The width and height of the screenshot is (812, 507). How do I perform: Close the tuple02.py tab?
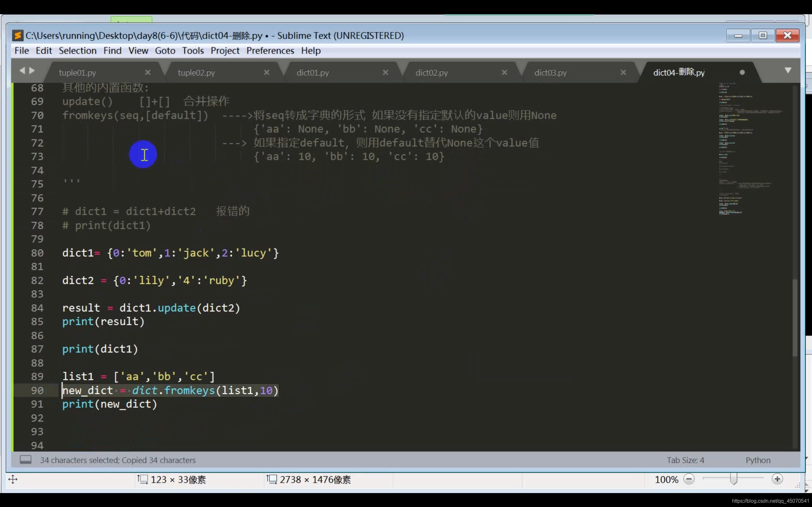point(266,73)
